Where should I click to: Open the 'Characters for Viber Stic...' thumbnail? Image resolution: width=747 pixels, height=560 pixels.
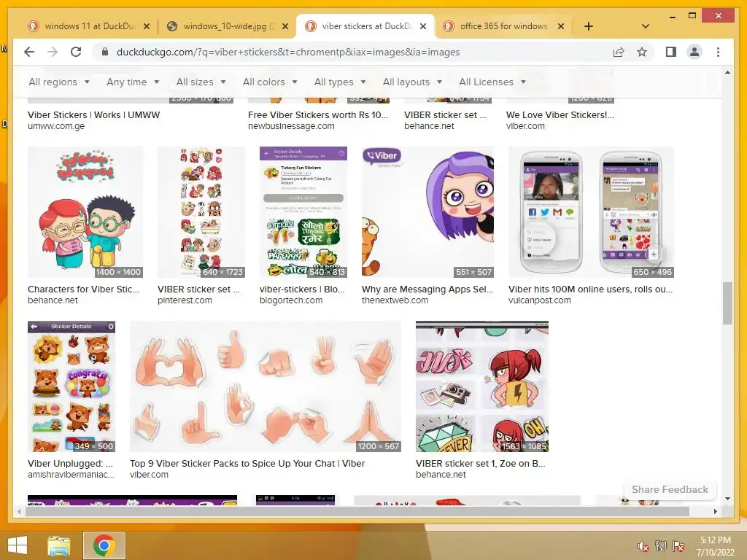[85, 212]
